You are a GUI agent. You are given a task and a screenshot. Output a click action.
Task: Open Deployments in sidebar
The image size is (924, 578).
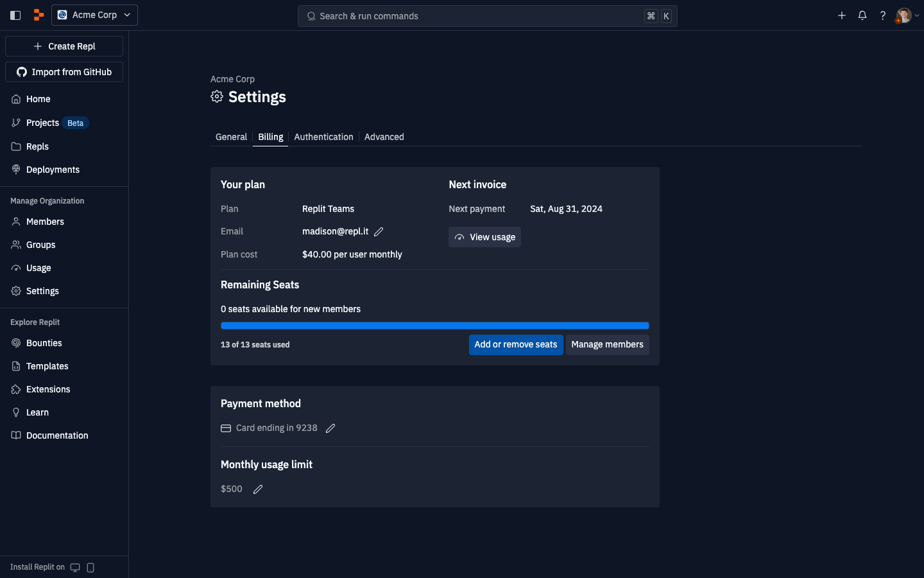[64, 170]
